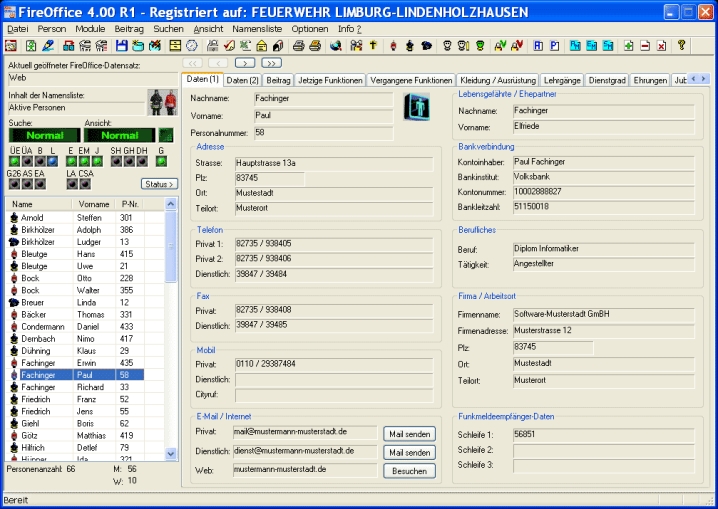Click the printer icon in the toolbar
The image size is (718, 509).
click(x=298, y=46)
